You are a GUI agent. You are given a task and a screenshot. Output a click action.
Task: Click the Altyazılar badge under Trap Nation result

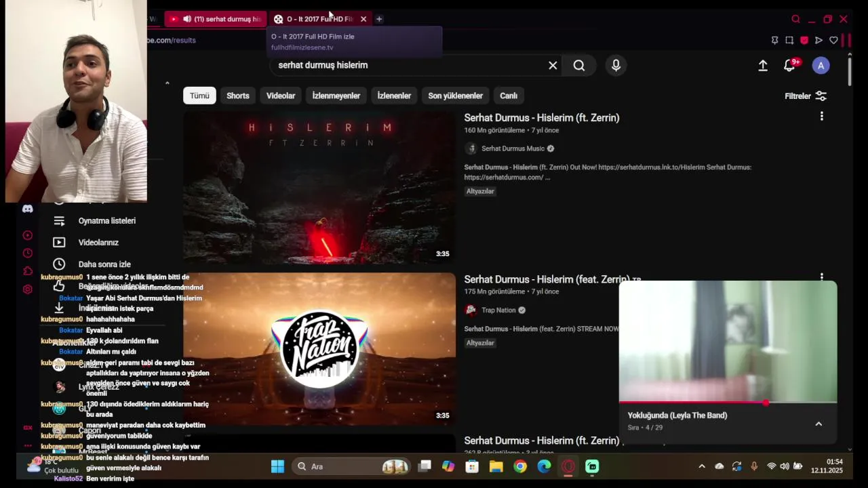coord(480,343)
